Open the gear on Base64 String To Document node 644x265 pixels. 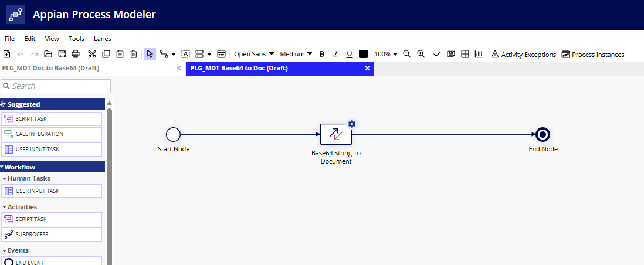point(352,124)
